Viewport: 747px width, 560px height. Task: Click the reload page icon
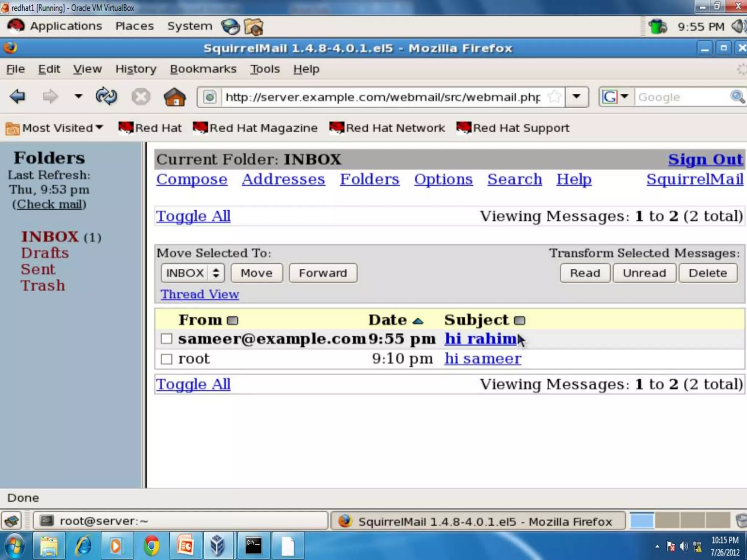(x=106, y=97)
